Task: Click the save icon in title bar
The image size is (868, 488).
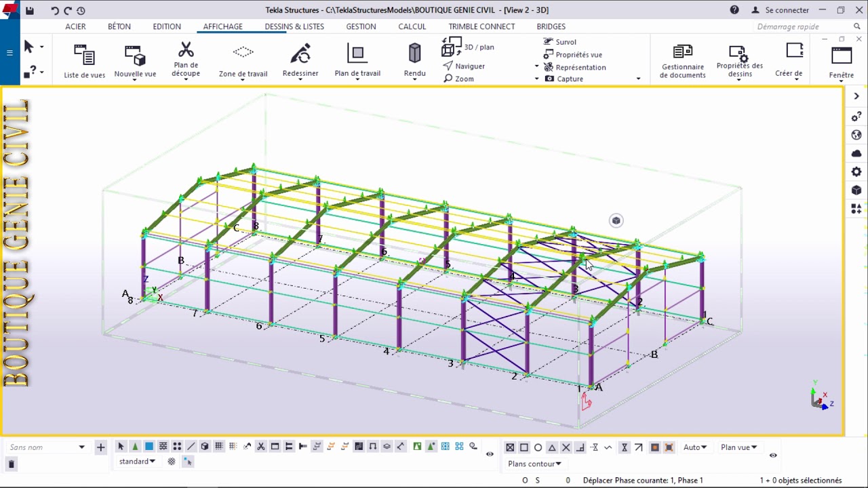Action: pos(28,10)
